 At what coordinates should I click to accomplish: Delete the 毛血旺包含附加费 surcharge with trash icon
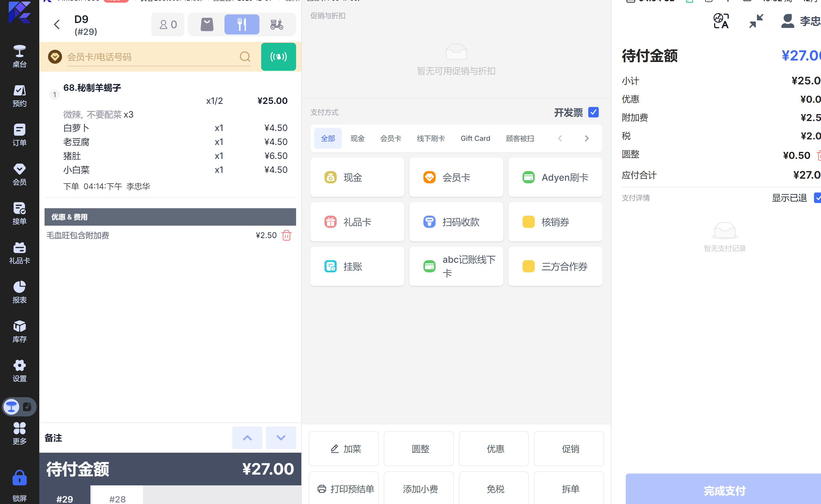tap(286, 235)
